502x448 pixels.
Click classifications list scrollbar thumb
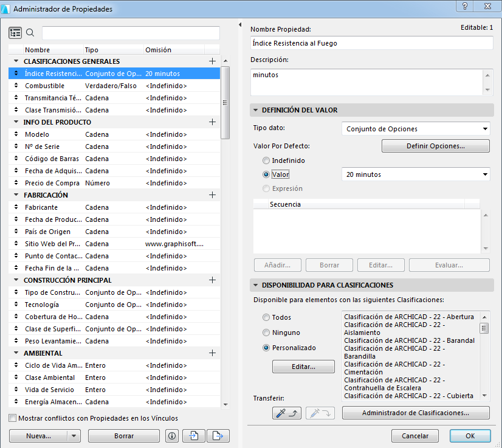pos(484,328)
